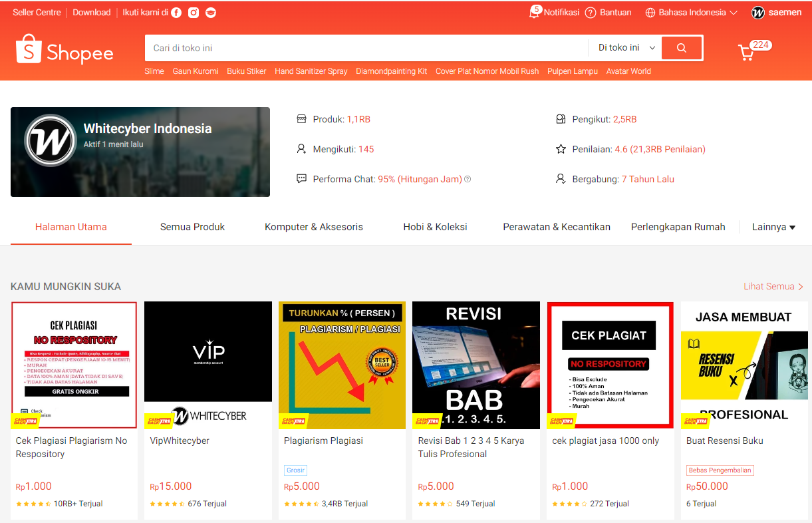This screenshot has width=812, height=523.
Task: Click the Mengikuti person icon
Action: click(301, 149)
